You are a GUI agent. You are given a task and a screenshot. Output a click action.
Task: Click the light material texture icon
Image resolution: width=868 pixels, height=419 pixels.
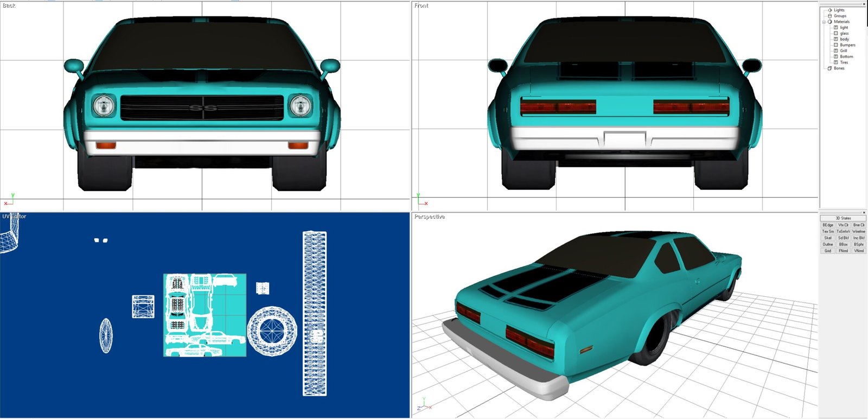pos(835,28)
